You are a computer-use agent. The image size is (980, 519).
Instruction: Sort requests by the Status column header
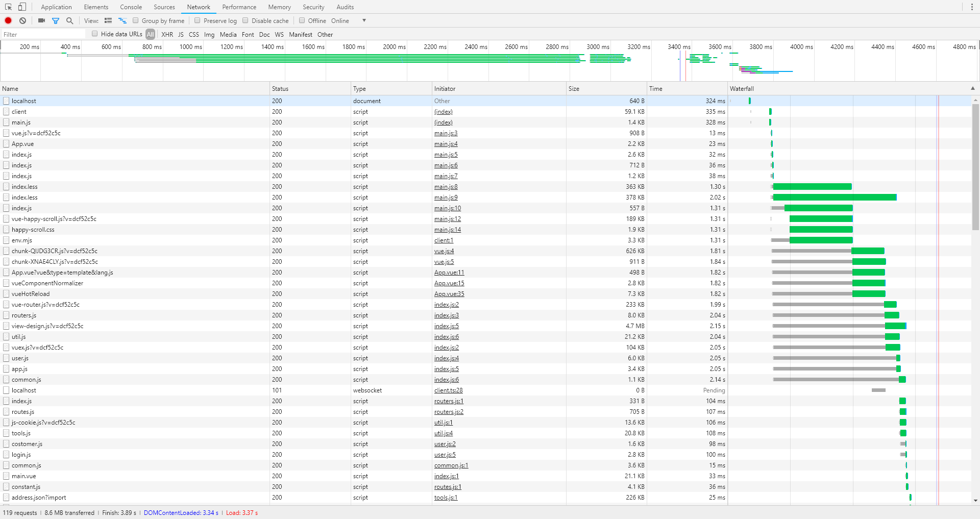[310, 88]
